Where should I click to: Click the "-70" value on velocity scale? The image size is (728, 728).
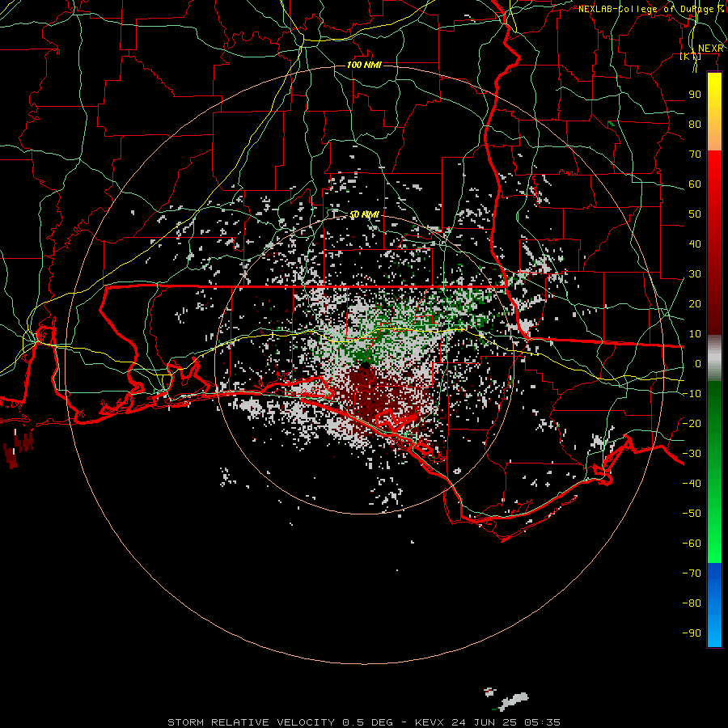(692, 574)
